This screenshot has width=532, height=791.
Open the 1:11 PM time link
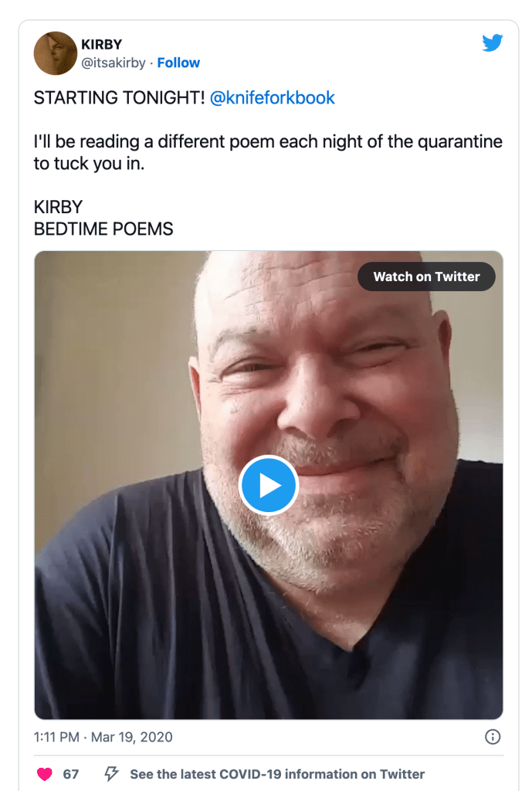[56, 737]
